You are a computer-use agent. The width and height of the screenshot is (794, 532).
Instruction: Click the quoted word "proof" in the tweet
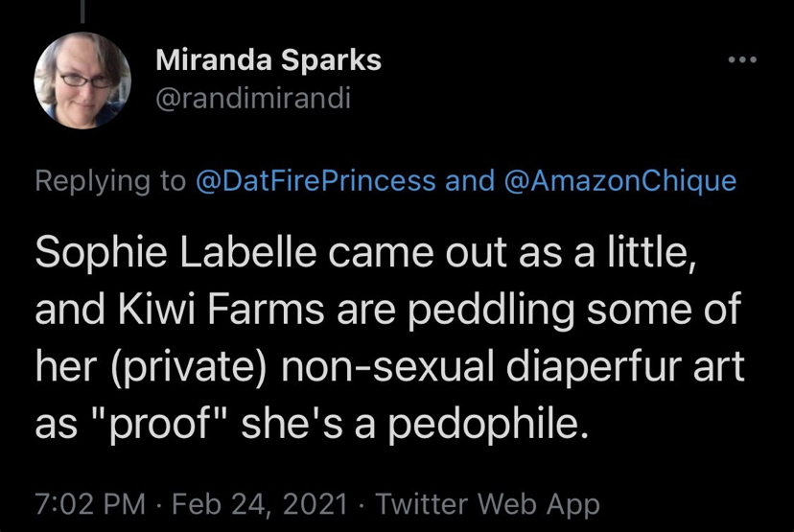click(161, 425)
